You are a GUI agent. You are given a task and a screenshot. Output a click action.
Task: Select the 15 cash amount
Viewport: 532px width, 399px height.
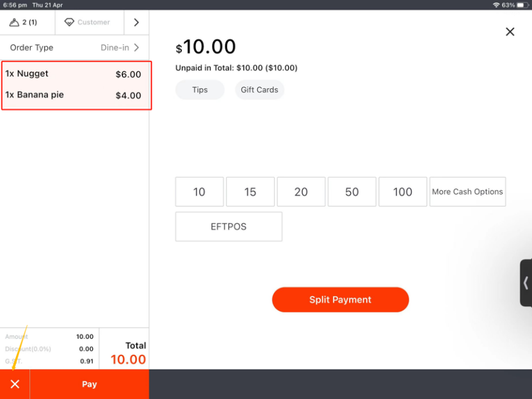click(x=250, y=192)
